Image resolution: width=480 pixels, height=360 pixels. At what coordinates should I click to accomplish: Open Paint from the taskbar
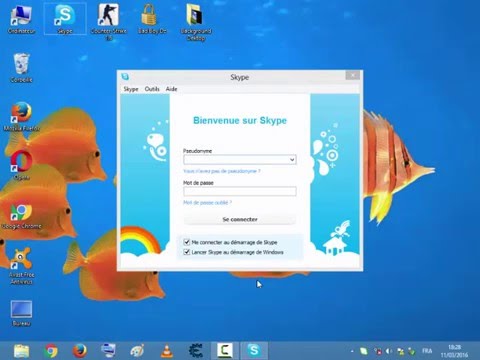tap(137, 351)
